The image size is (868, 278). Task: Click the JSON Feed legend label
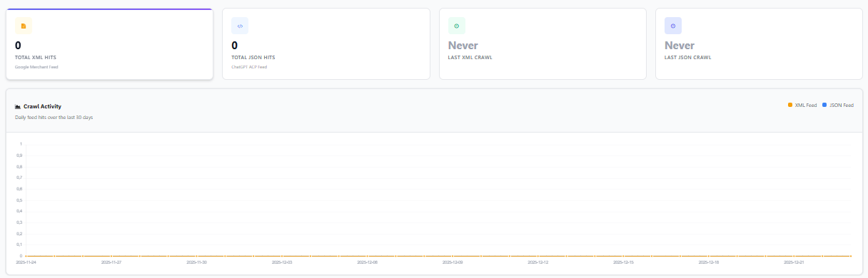point(842,105)
